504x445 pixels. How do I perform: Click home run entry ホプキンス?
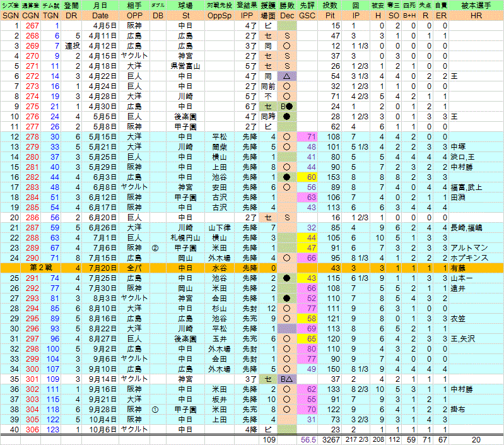click(469, 258)
